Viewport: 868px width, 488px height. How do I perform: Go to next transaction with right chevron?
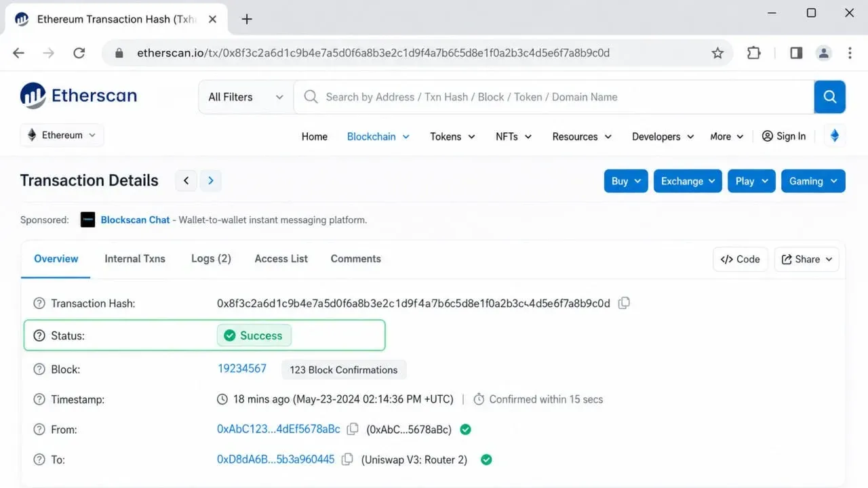click(211, 180)
